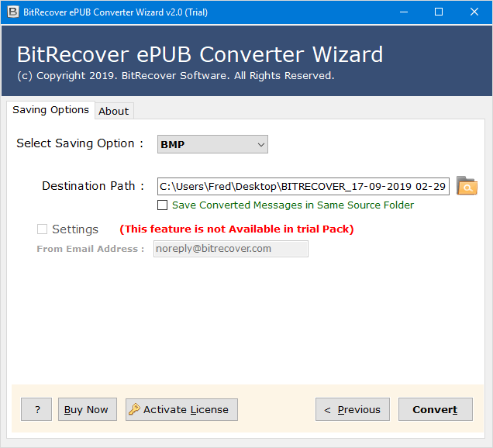Viewport: 493px width, 448px height.
Task: Toggle the Settings checkbox
Action: pos(43,229)
